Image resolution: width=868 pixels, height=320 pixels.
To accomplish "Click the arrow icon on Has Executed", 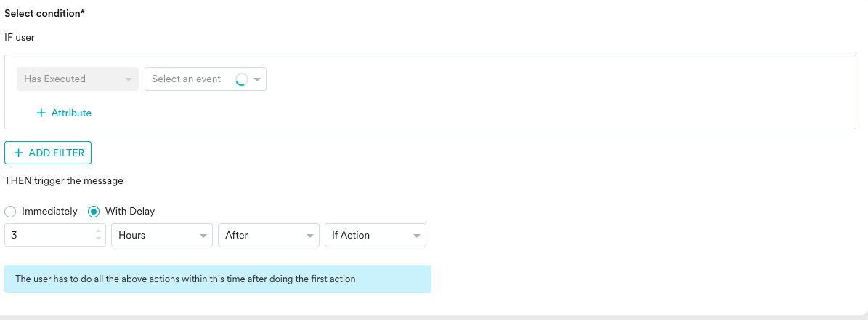I will pyautogui.click(x=129, y=79).
